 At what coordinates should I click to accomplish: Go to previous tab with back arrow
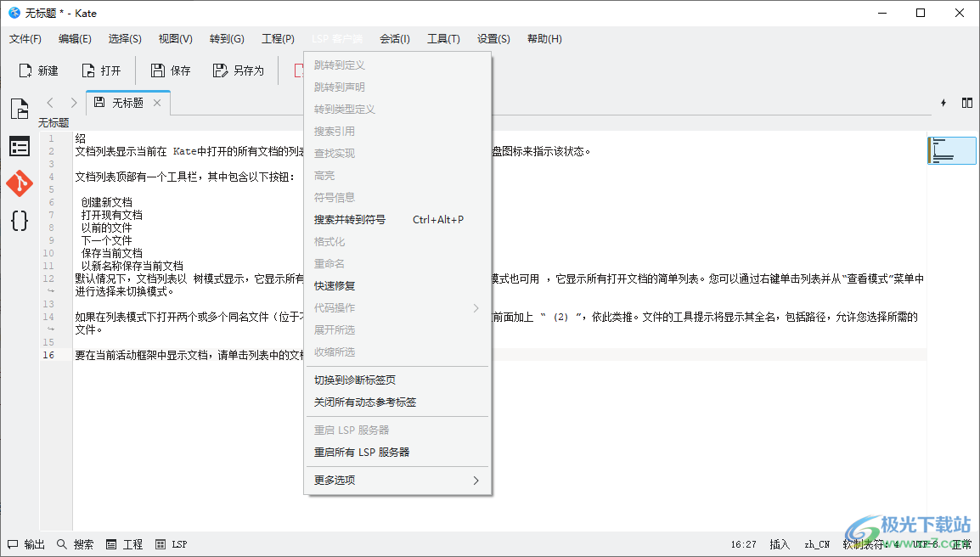(x=51, y=103)
